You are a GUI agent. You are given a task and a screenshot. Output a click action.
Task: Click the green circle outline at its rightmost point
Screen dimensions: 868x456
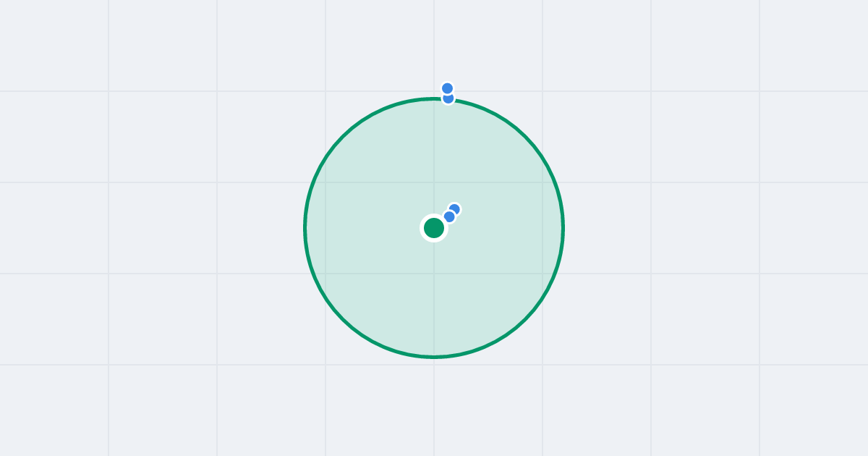pyautogui.click(x=563, y=228)
